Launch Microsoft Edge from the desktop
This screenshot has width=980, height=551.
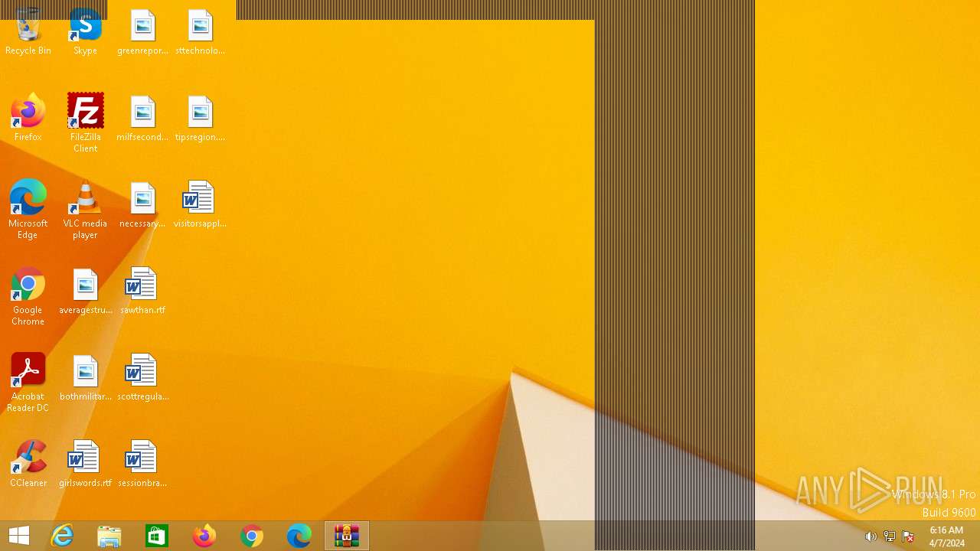(x=28, y=209)
